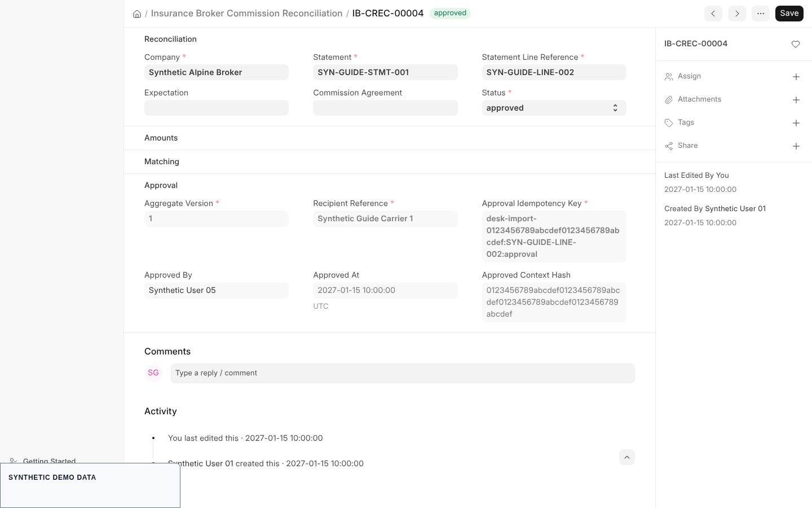
Task: Click the Synthetic User 01 created activity entry
Action: (x=266, y=463)
